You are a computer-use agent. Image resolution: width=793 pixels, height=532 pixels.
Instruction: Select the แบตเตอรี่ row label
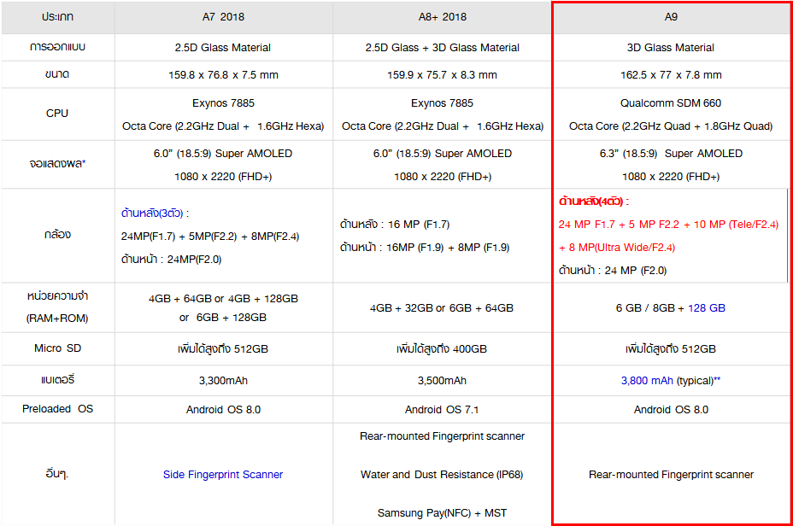57,379
